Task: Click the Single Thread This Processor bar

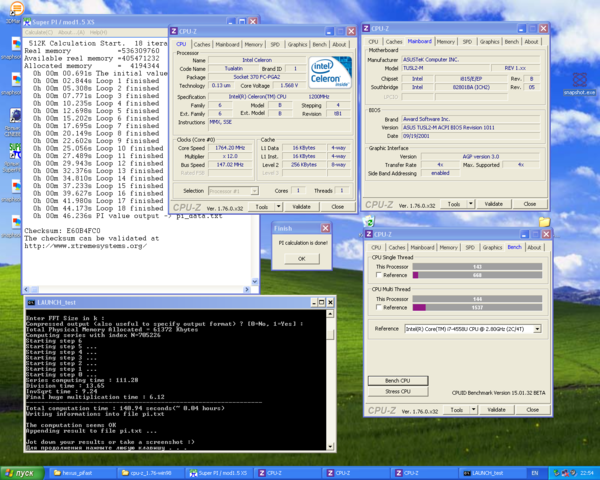Action: tap(477, 267)
